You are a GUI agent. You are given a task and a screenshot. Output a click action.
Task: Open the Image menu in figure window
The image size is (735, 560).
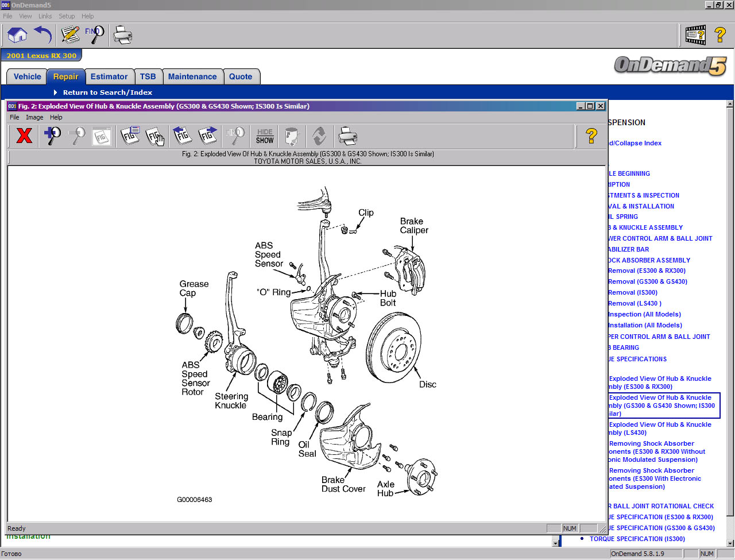tap(34, 117)
